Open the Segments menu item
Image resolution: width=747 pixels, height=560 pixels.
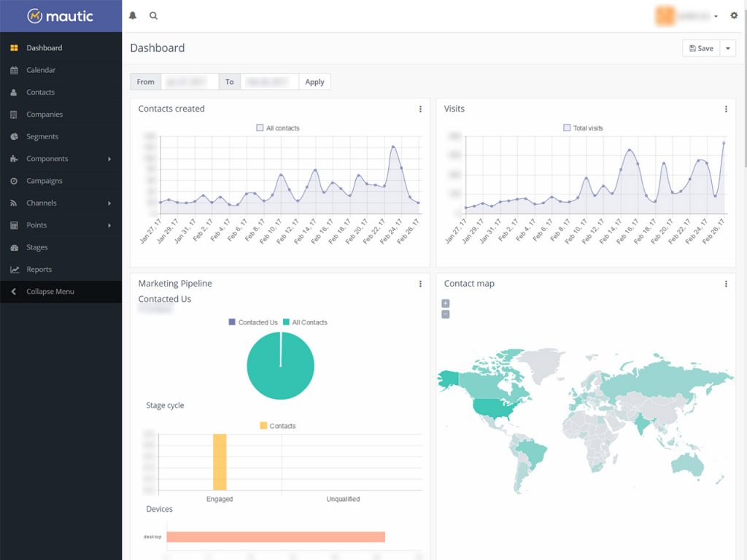[42, 136]
